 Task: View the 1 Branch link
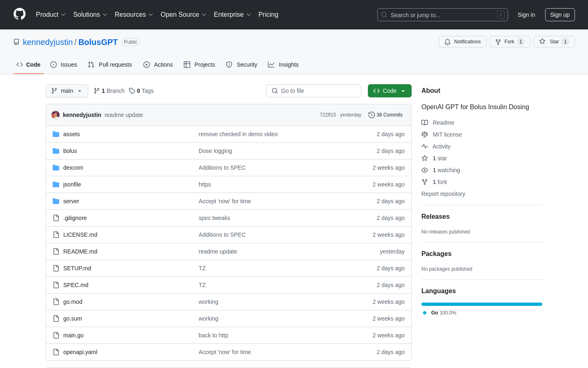[x=109, y=91]
